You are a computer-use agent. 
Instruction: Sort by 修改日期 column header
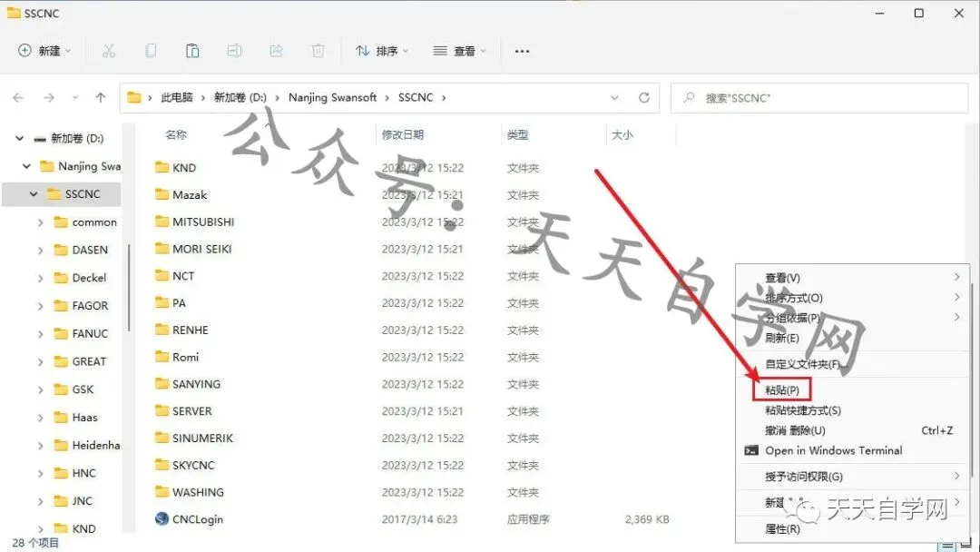point(403,134)
